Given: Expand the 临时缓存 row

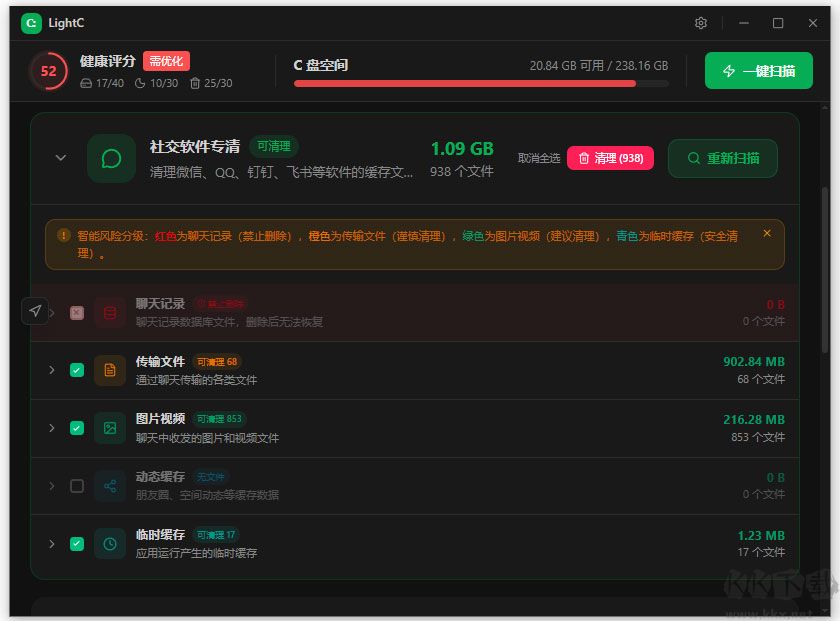Looking at the screenshot, I should pyautogui.click(x=52, y=544).
